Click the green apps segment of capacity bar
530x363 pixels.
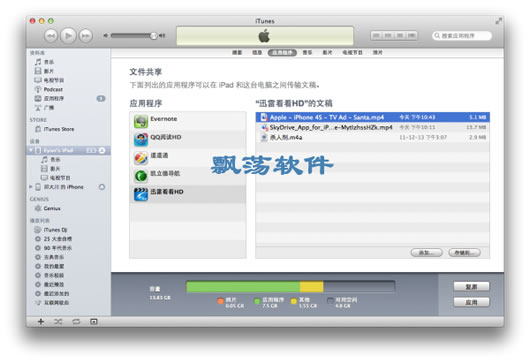(x=243, y=287)
